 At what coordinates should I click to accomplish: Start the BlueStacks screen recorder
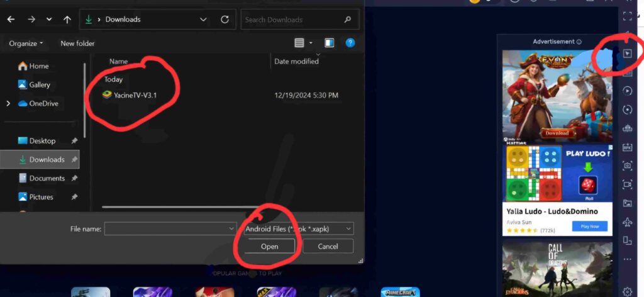point(627,184)
